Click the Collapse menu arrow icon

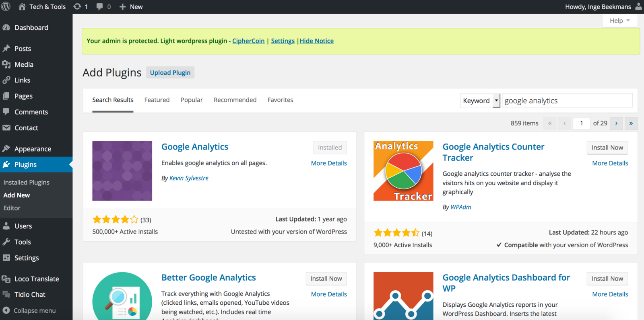pos(6,310)
